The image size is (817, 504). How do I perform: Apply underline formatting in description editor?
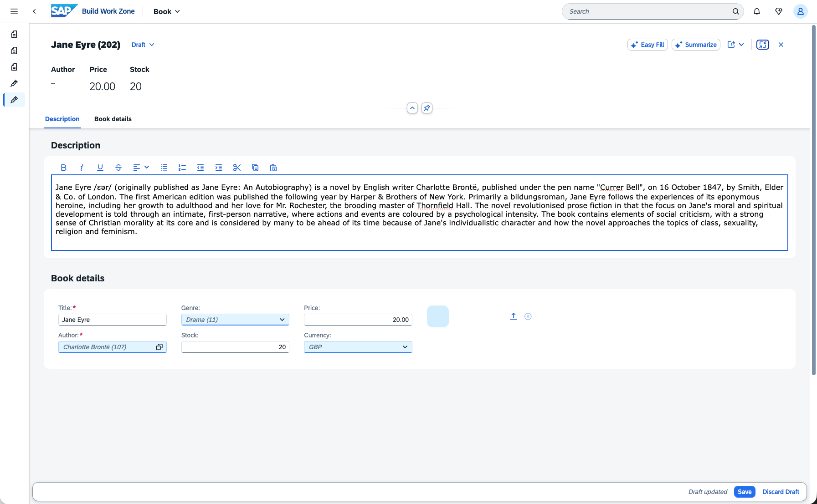pyautogui.click(x=100, y=168)
